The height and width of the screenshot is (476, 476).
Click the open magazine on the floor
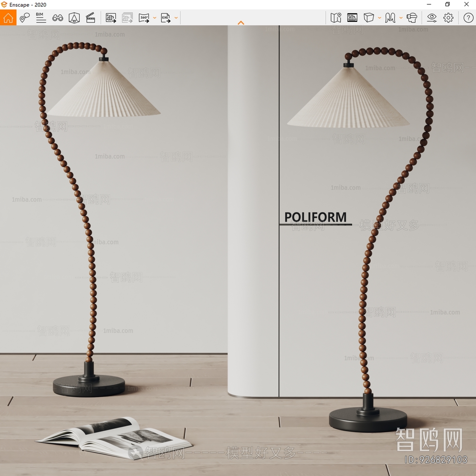tap(114, 438)
